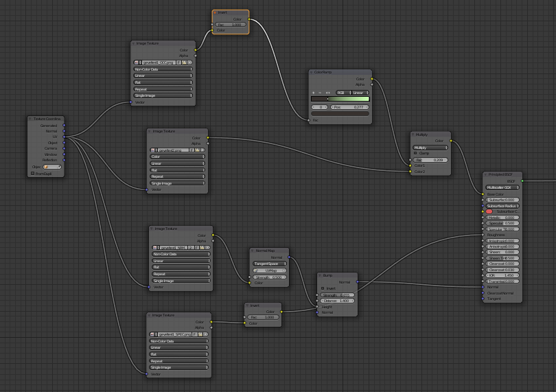Collapse the ColorRamp node header triangle

pos(312,72)
